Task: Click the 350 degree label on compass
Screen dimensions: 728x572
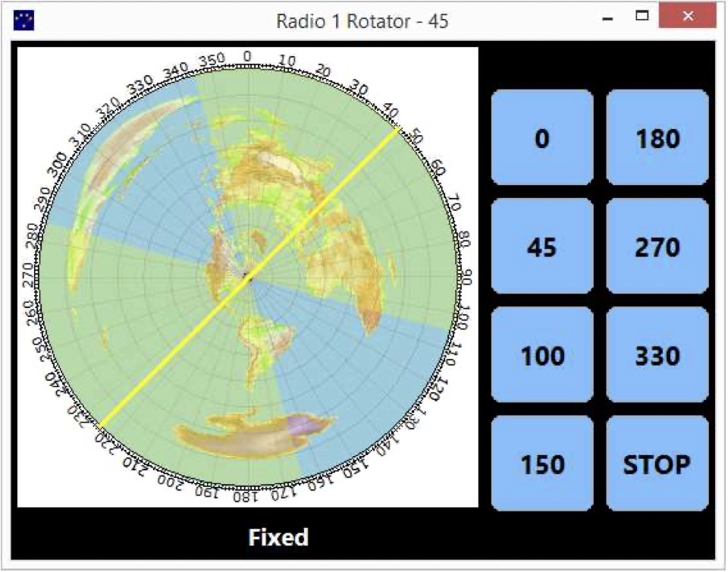Action: point(212,61)
